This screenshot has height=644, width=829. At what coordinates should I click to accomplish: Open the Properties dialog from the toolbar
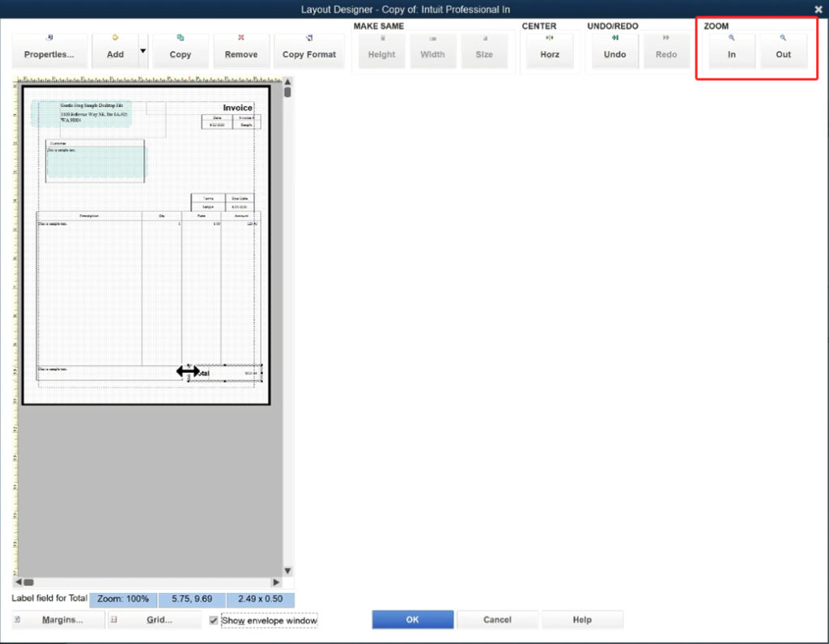pyautogui.click(x=49, y=49)
